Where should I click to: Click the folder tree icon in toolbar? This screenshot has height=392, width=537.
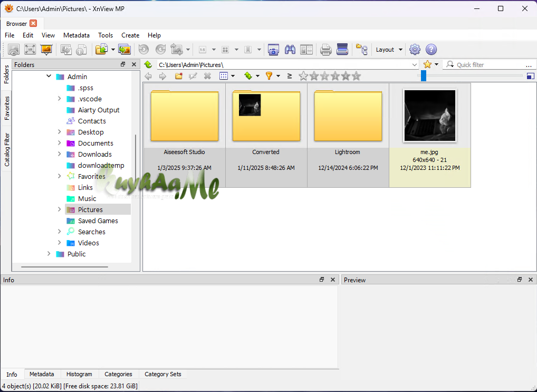(362, 50)
